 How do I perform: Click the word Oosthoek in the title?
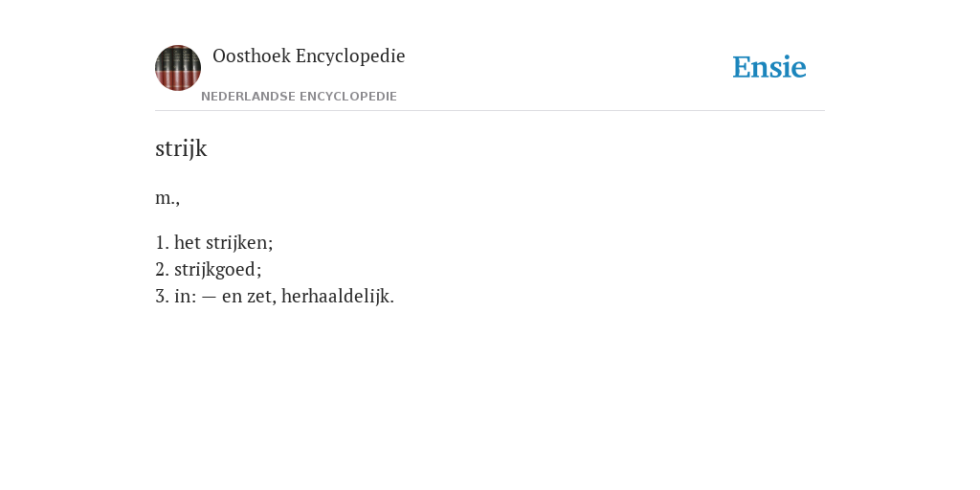point(252,56)
